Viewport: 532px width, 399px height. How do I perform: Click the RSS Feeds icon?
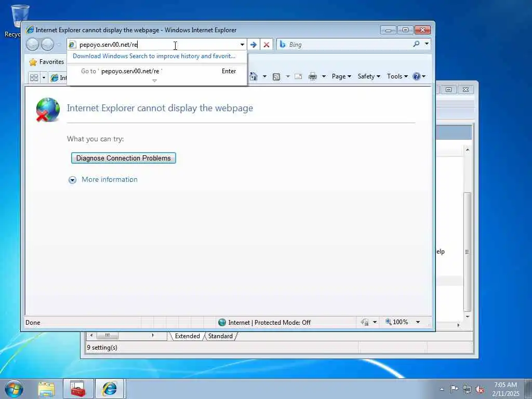276,77
